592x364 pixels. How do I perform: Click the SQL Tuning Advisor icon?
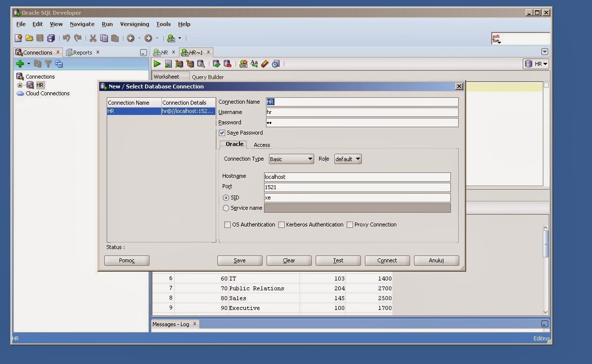[201, 64]
